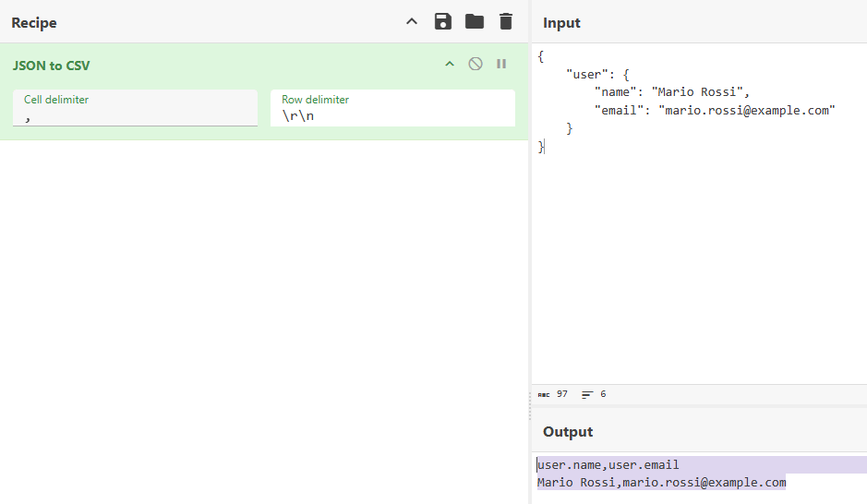Save the current recipe
Screen dimensions: 867x504
point(443,21)
